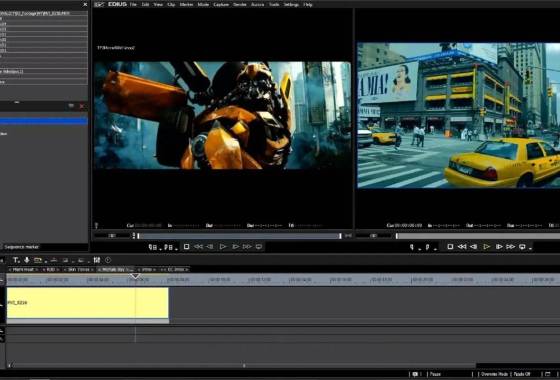
Task: Fast forward in the right Recorder monitor
Action: [511, 247]
